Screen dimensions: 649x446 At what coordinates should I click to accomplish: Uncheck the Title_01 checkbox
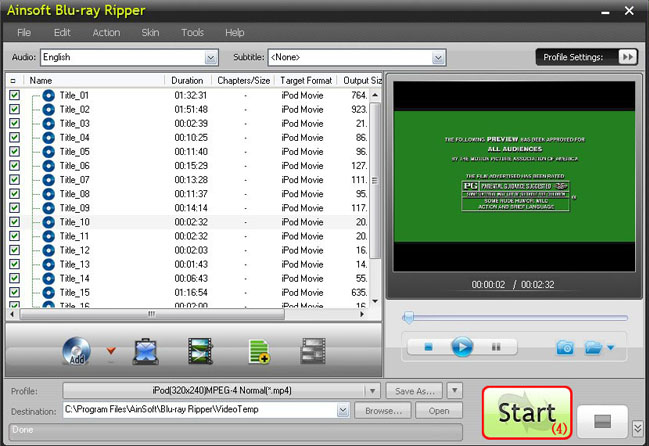(14, 95)
